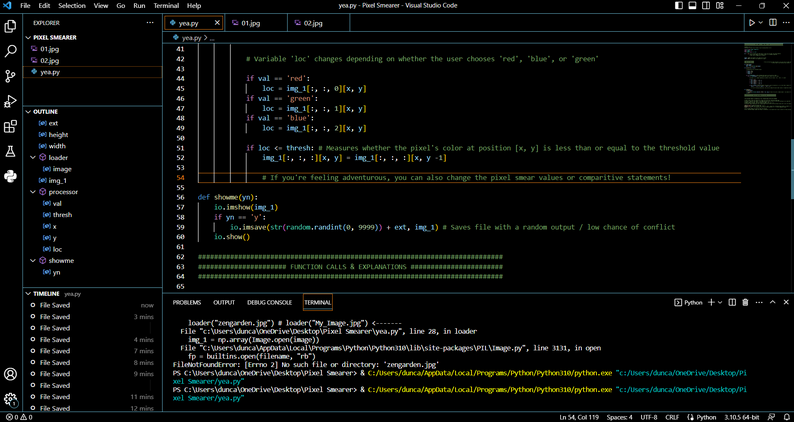Viewport: 794px width, 422px height.
Task: Select the TERMINAL panel tab
Action: pos(317,302)
